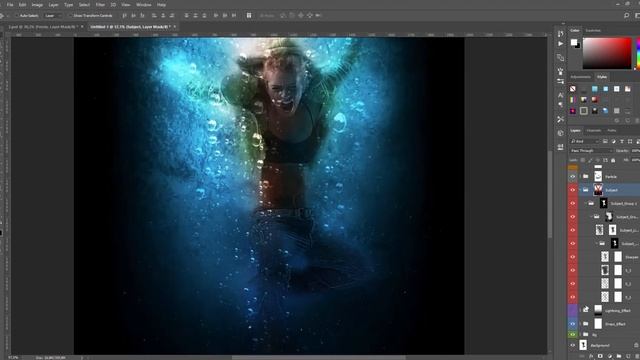Screen dimensions: 640x360
Task: Open the File menu
Action: click(10, 5)
